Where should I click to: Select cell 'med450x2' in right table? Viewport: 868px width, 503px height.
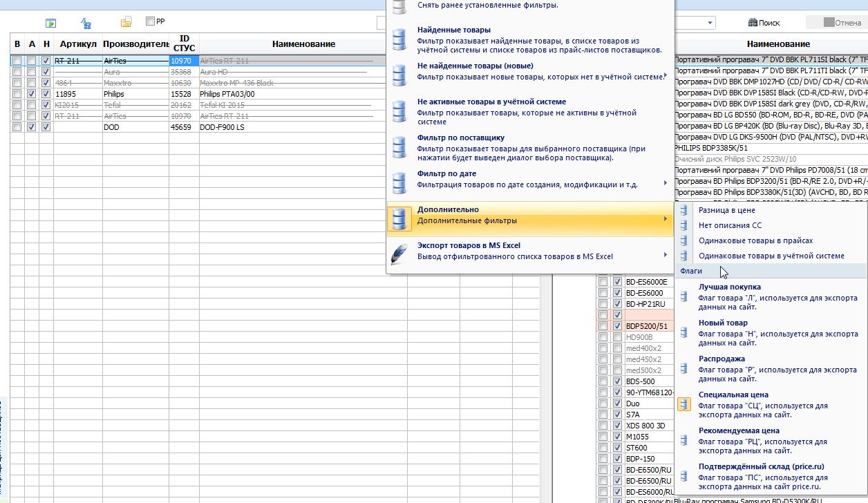(x=648, y=359)
